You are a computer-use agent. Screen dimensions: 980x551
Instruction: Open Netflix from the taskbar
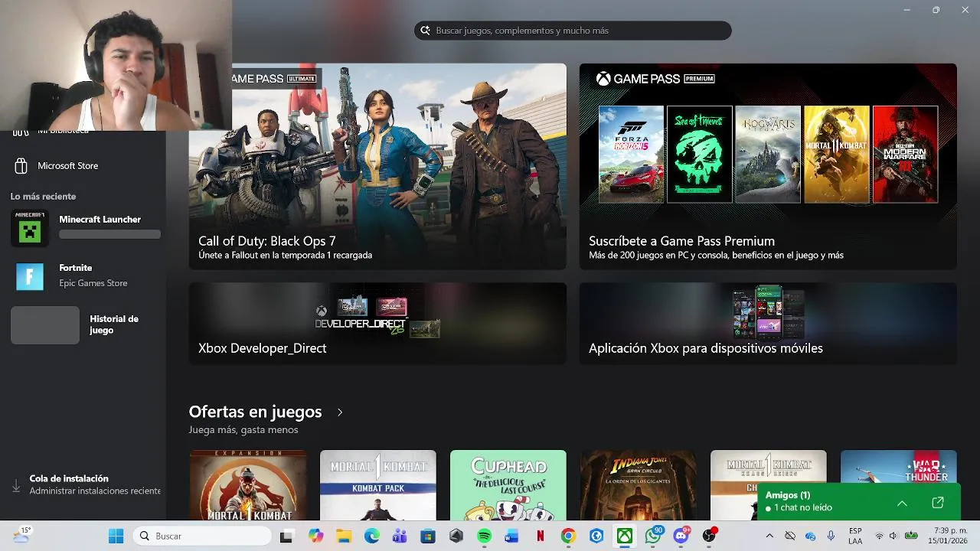tap(541, 536)
